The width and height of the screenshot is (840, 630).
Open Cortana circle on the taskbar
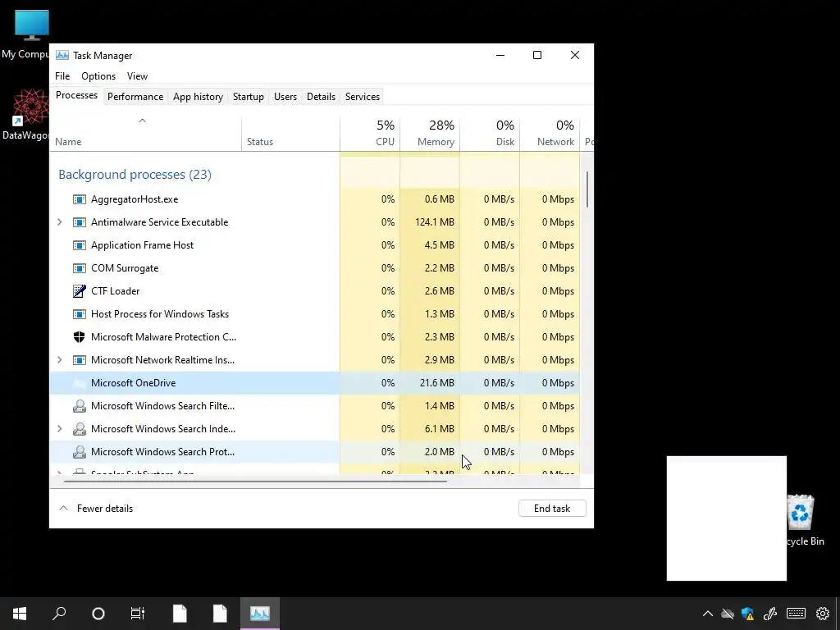coord(98,614)
